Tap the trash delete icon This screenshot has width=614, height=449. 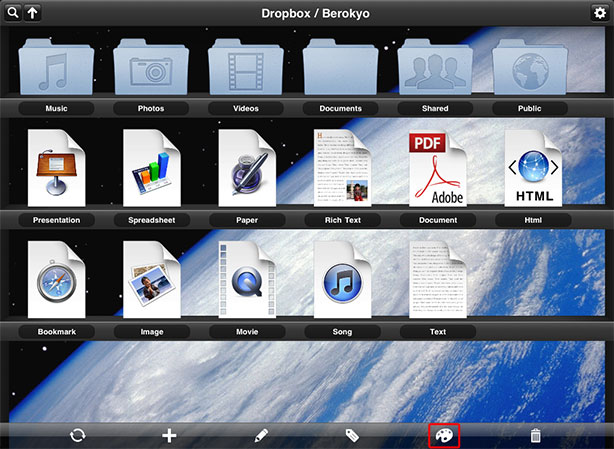[535, 435]
